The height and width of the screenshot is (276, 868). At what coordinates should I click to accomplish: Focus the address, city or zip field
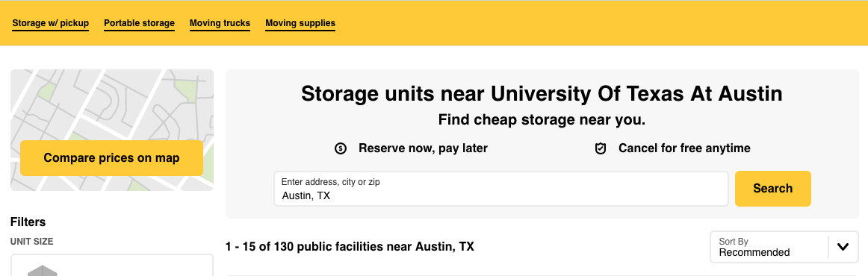point(501,189)
